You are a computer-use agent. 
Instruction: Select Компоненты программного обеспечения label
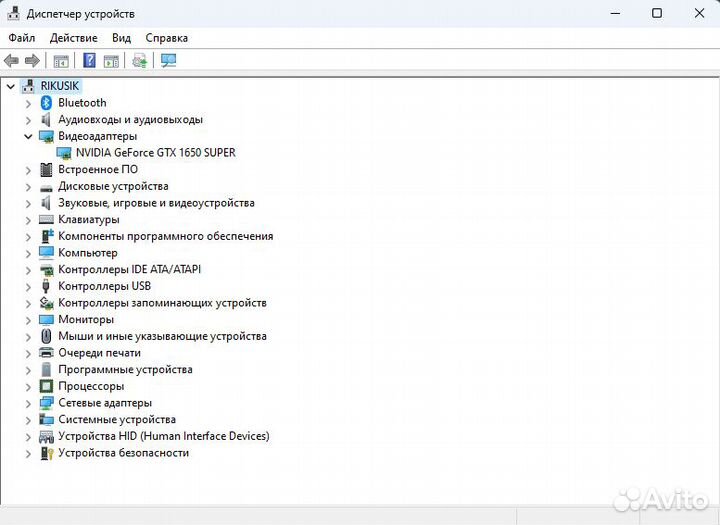click(166, 236)
